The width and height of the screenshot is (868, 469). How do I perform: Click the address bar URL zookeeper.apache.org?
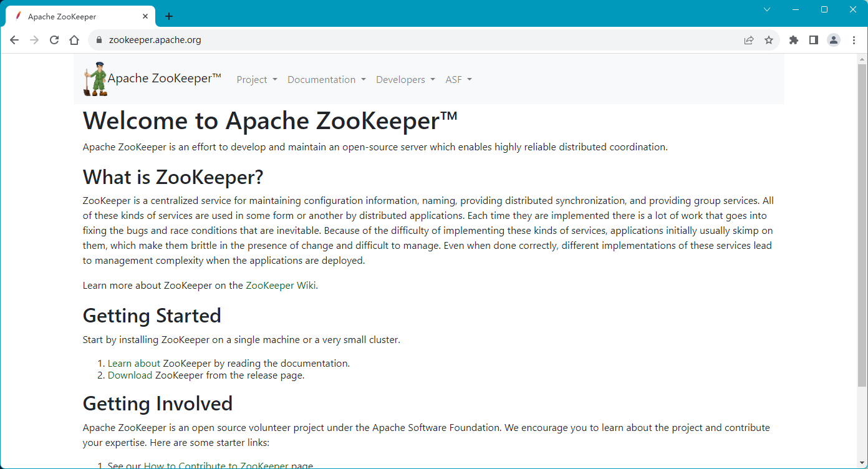tap(155, 40)
